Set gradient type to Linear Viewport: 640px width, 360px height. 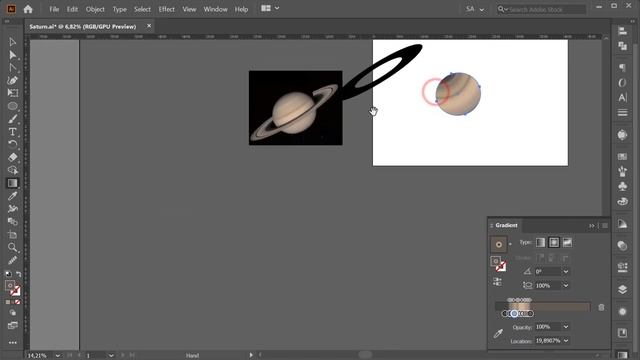click(x=540, y=242)
